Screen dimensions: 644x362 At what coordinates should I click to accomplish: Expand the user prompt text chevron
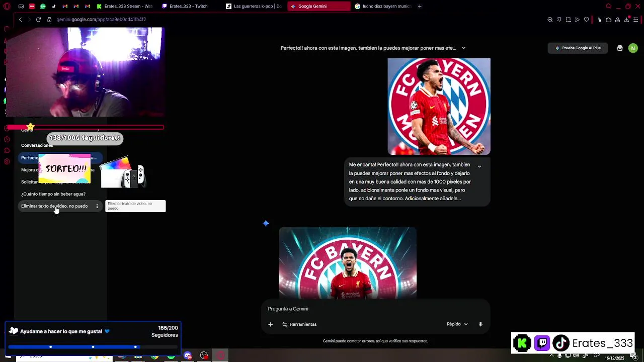[479, 166]
